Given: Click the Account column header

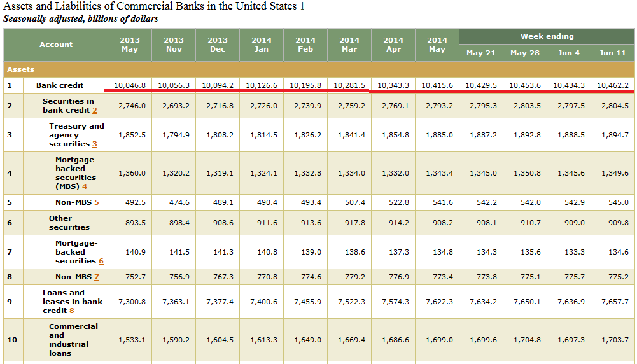Looking at the screenshot, I should click(56, 45).
